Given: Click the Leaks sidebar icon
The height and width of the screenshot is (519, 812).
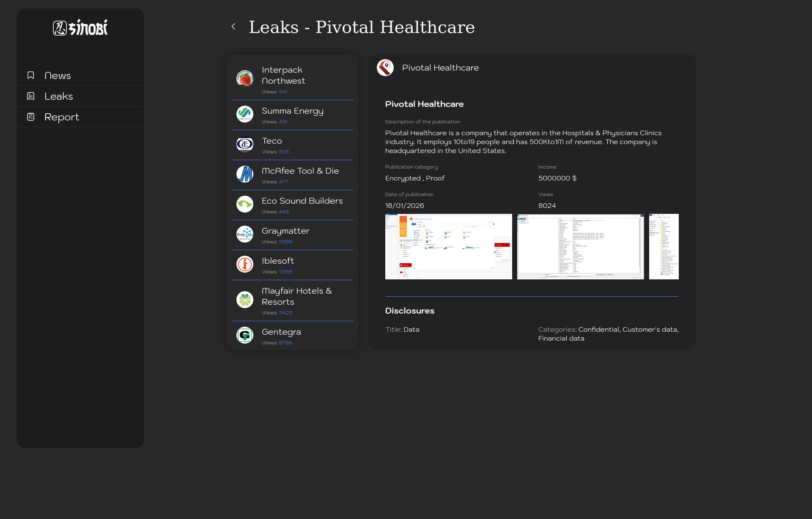Looking at the screenshot, I should click(31, 96).
